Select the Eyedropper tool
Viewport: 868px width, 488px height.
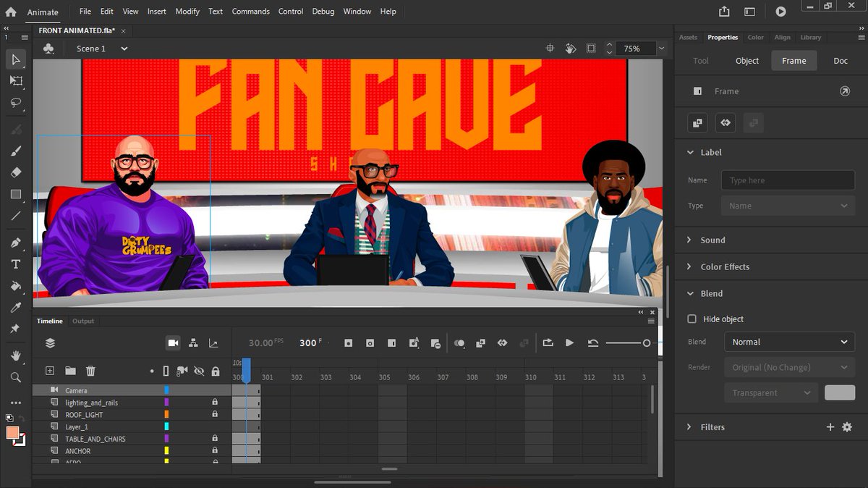pos(16,308)
